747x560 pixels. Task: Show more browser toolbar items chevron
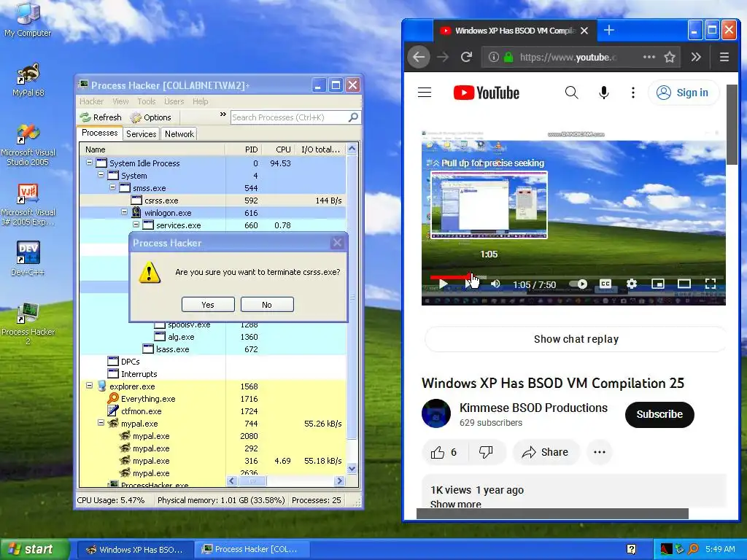tap(696, 57)
